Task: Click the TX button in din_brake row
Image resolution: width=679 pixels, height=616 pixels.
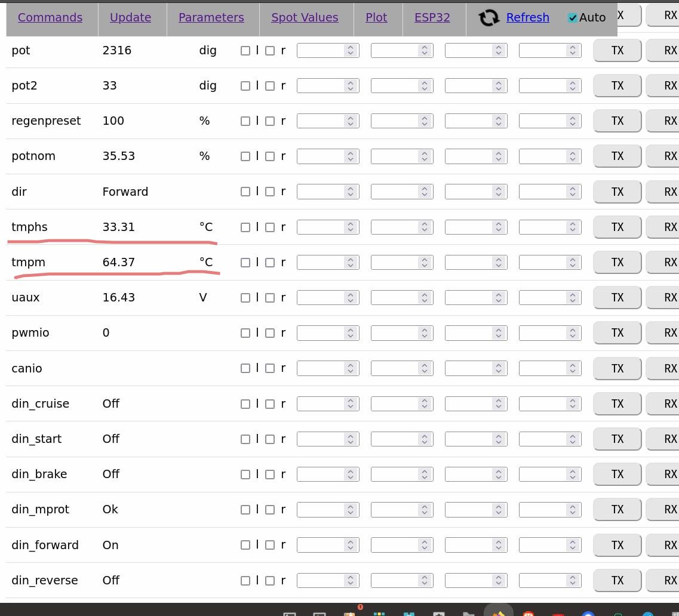Action: 617,475
